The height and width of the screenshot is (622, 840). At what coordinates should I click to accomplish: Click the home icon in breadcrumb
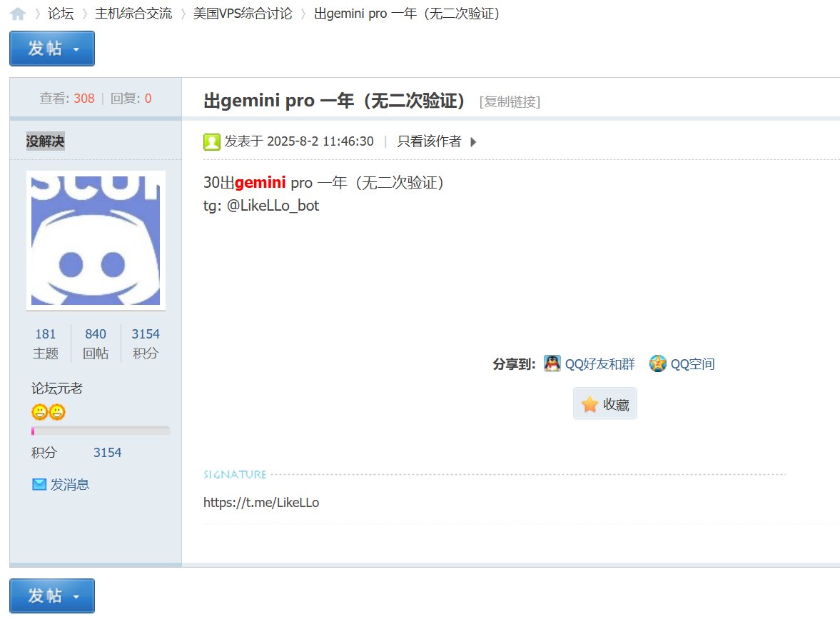pyautogui.click(x=18, y=14)
